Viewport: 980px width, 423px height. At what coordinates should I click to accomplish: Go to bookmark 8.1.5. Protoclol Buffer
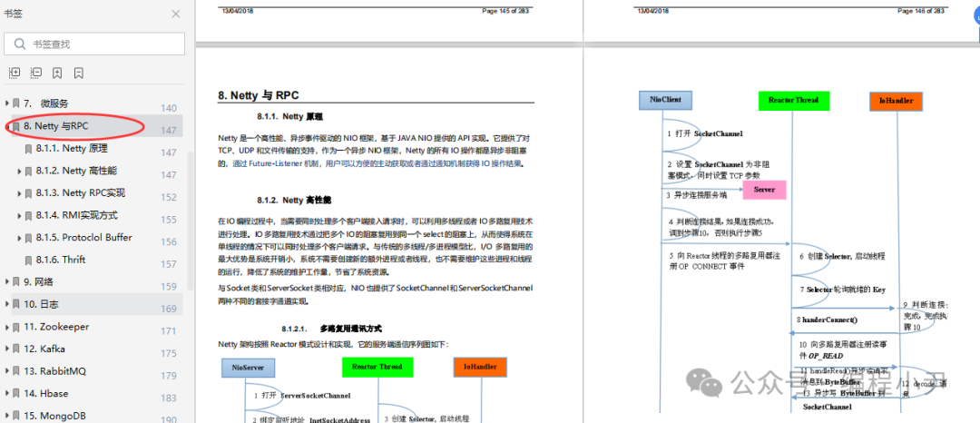(x=84, y=238)
